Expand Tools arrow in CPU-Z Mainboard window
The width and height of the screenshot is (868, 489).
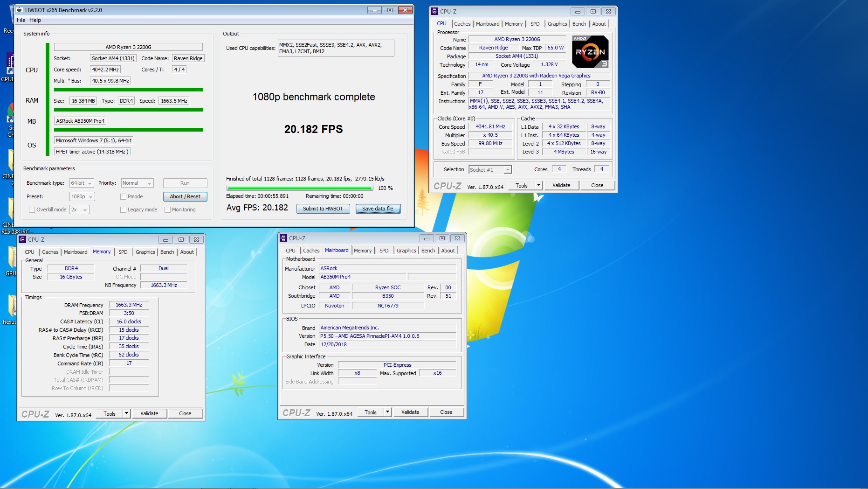pyautogui.click(x=387, y=412)
